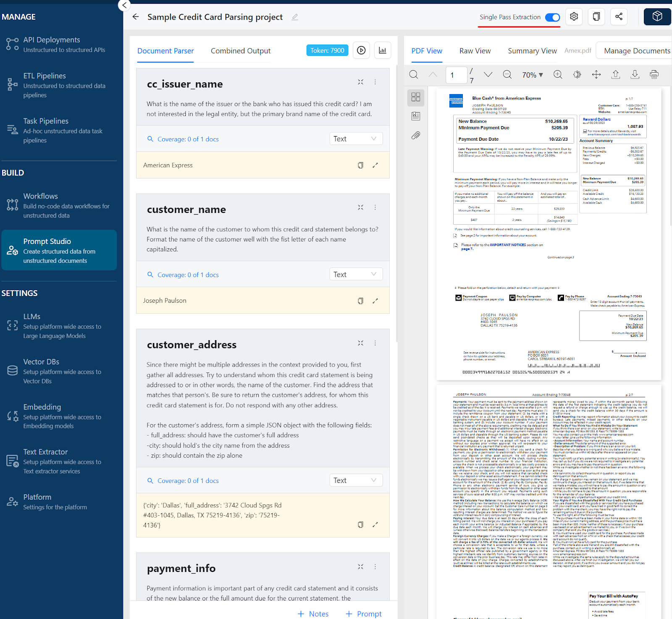Viewport: 672px width, 619px height.
Task: Open customer_address Text type dropdown
Action: point(356,480)
